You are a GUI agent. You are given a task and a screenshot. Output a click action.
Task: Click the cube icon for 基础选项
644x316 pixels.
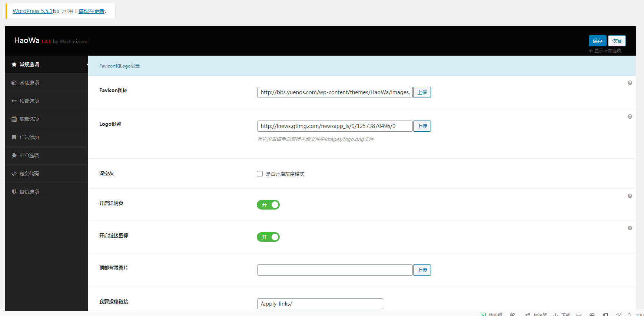tap(14, 83)
